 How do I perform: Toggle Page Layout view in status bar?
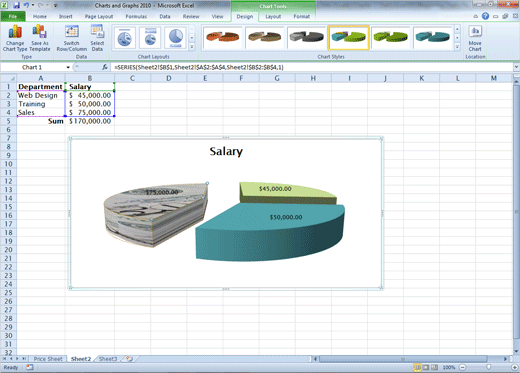[x=426, y=367]
